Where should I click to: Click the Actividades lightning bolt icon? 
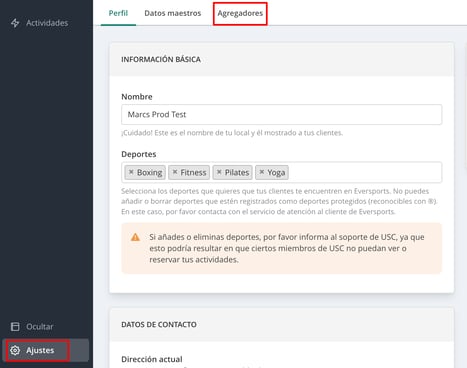click(x=15, y=23)
